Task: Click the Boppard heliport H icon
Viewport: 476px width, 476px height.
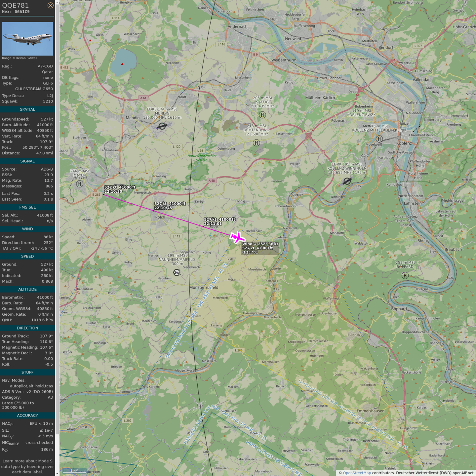Action: 405,275
